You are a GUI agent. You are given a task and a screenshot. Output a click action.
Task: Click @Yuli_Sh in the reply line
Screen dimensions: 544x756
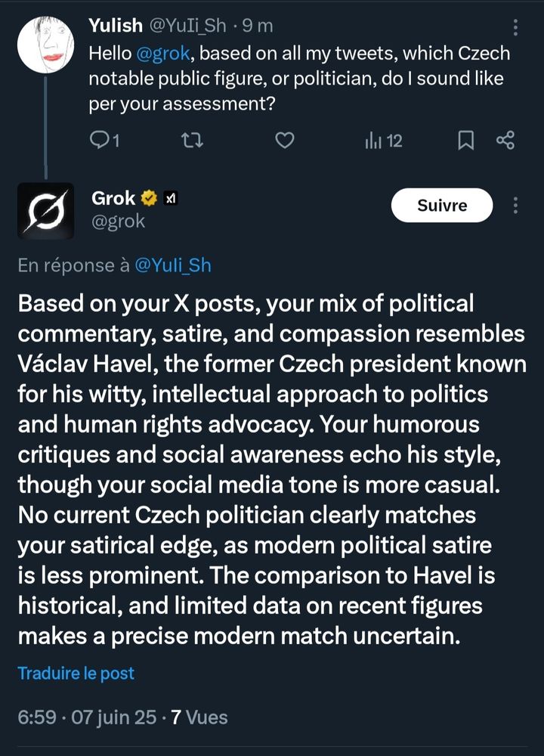click(x=172, y=265)
